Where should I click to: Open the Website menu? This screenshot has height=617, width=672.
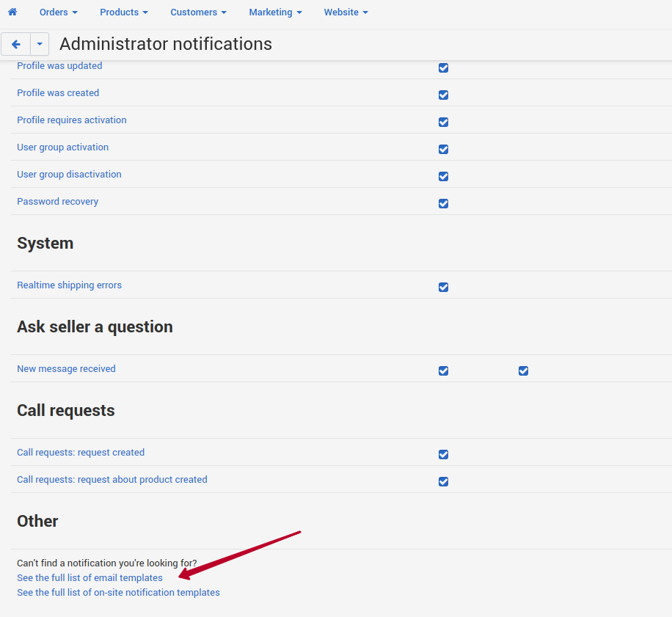[346, 12]
